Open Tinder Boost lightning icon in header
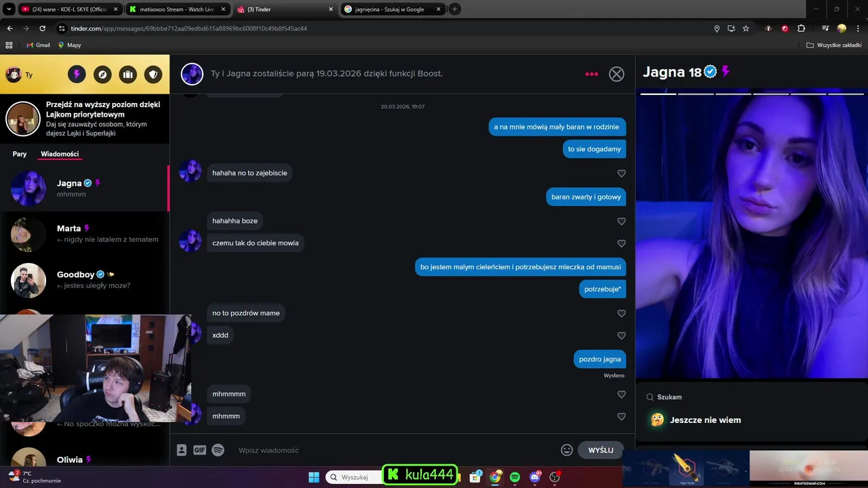Image resolution: width=868 pixels, height=488 pixels. click(x=77, y=75)
